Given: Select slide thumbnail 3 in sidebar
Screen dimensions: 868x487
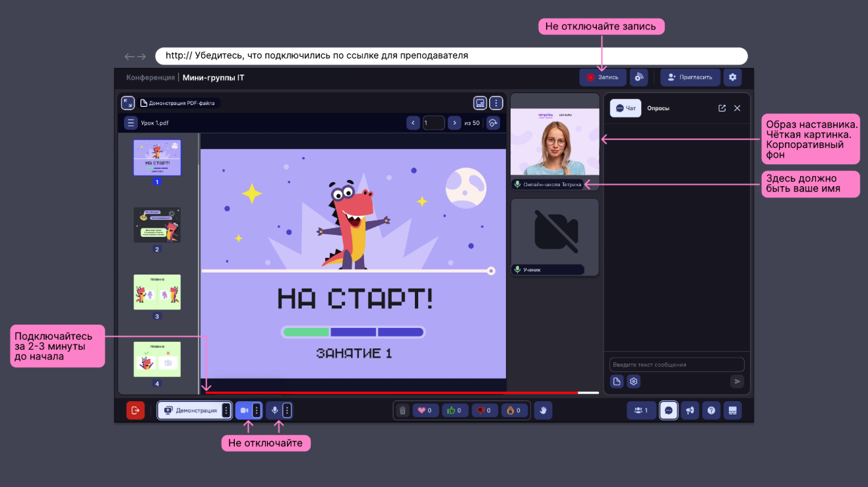Looking at the screenshot, I should 157,292.
